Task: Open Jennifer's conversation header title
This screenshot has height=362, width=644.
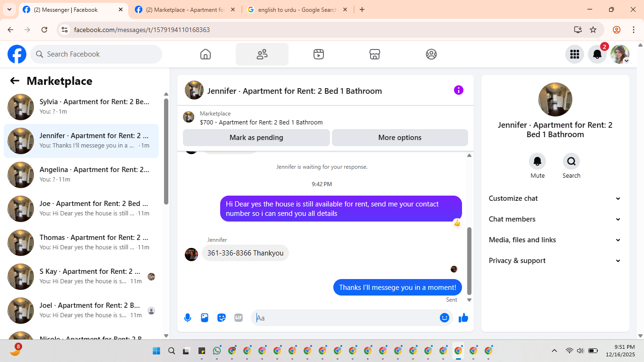Action: pos(295,91)
